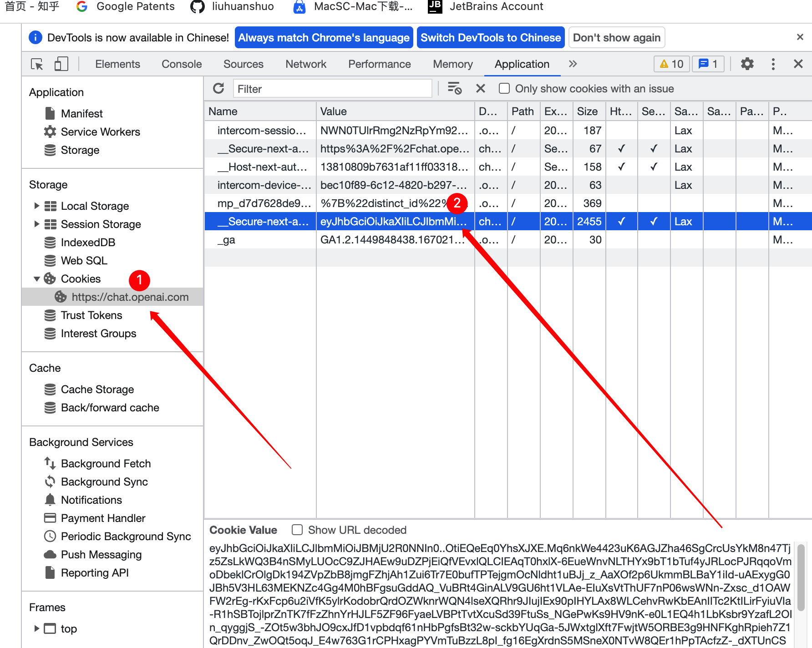The image size is (812, 648).
Task: Close the DevTools panel
Action: (798, 64)
